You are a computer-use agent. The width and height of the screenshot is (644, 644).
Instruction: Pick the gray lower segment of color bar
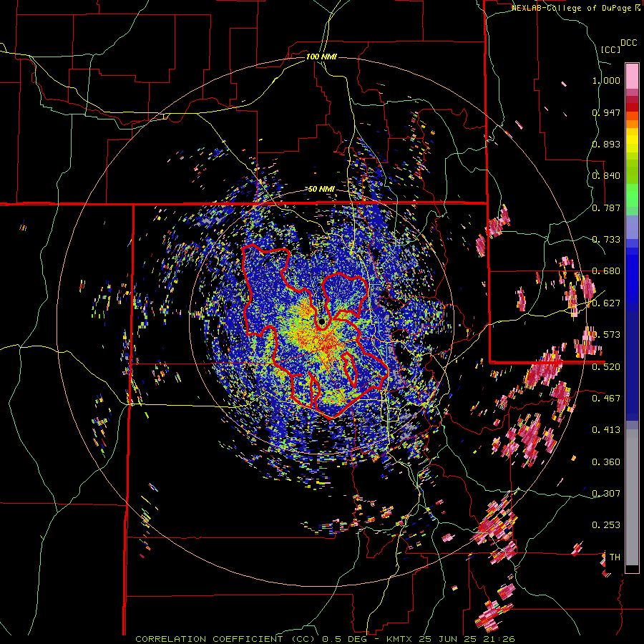[632, 497]
